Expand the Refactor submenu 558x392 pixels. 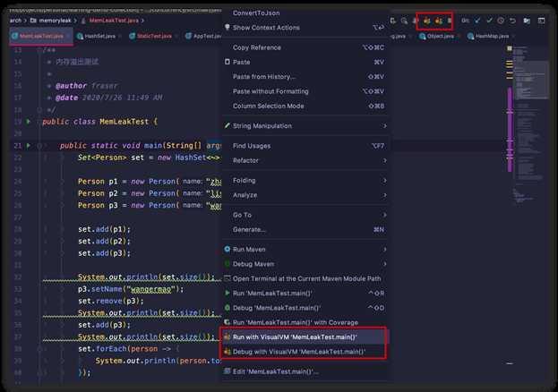(x=385, y=160)
